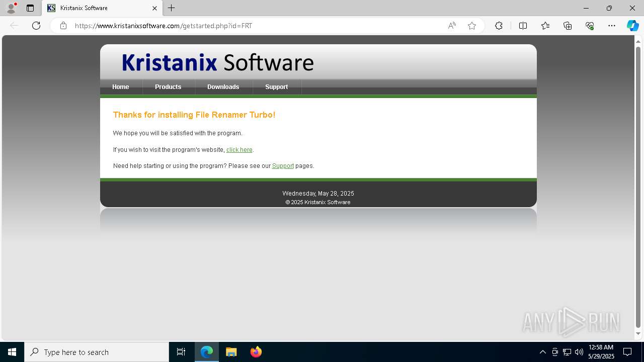Open the Support navigation tab

(277, 87)
